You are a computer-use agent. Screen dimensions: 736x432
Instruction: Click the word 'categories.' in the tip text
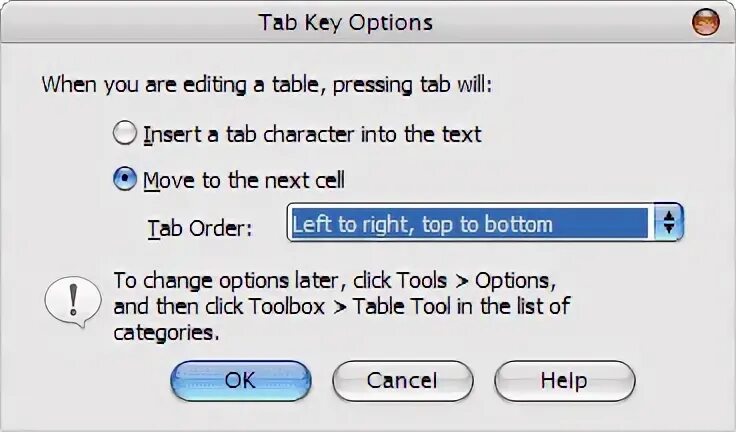[x=166, y=333]
